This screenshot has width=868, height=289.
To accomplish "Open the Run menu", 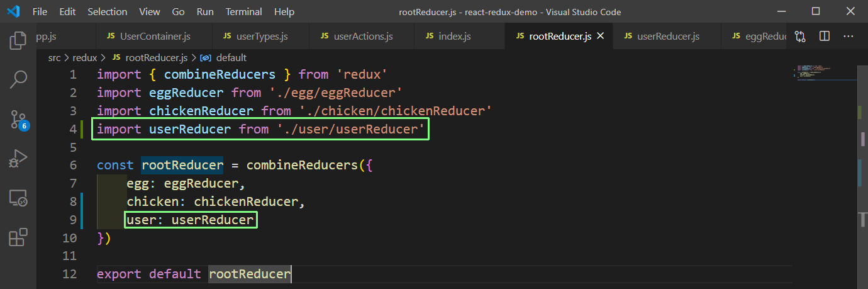I will (205, 12).
